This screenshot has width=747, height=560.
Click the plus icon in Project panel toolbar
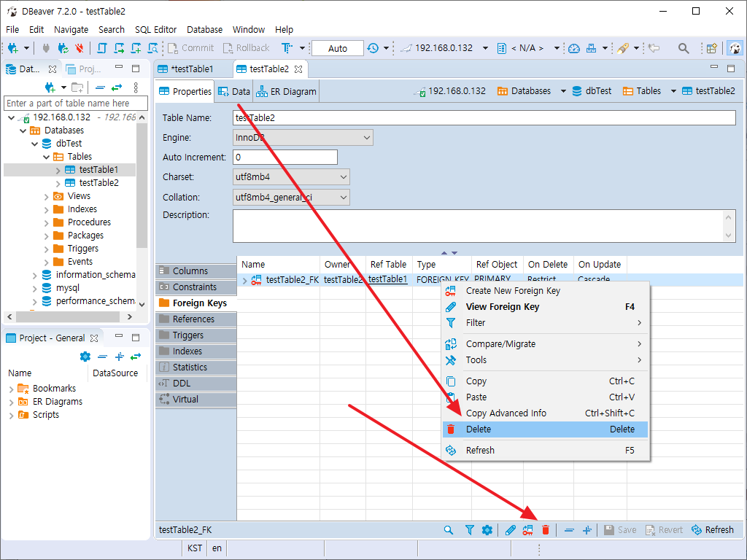120,356
